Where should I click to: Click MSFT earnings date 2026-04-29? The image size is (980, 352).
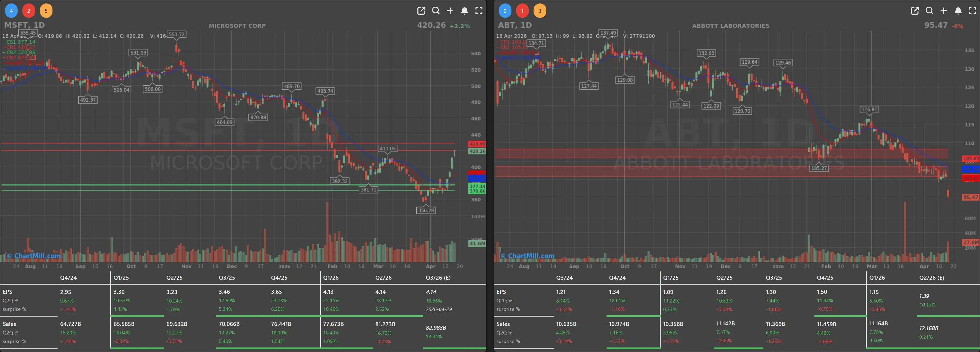pos(439,309)
